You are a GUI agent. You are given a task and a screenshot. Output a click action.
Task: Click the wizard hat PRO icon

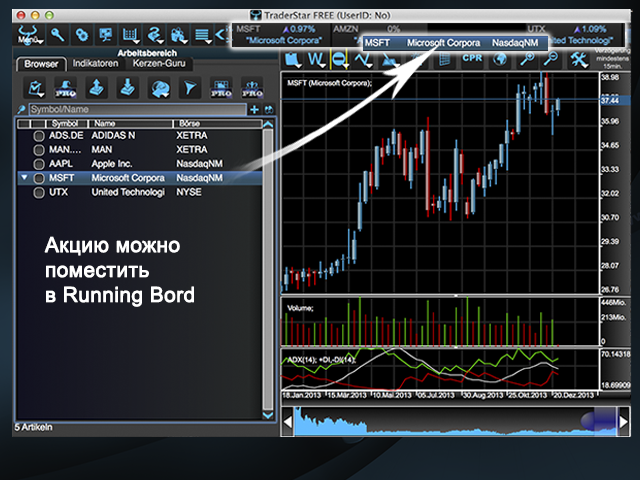[66, 88]
